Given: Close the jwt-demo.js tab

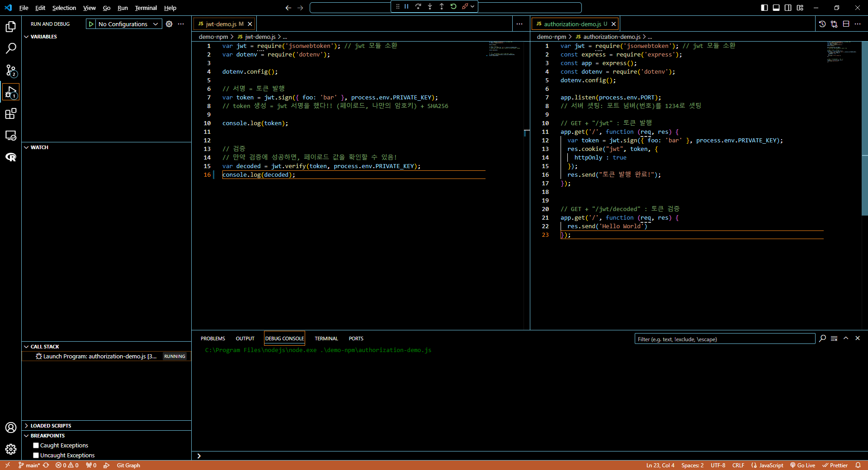Looking at the screenshot, I should tap(250, 24).
